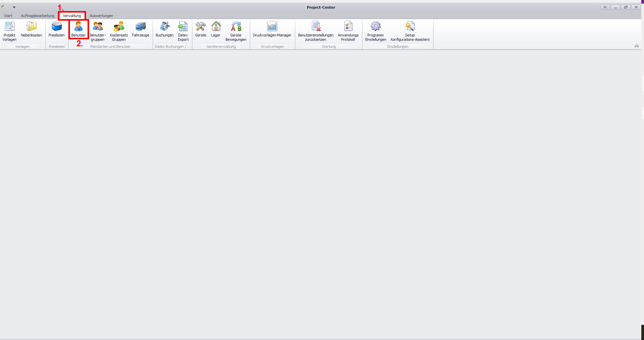The height and width of the screenshot is (340, 644).
Task: Open Projekt Vorlagen in the ribbon
Action: [x=10, y=31]
